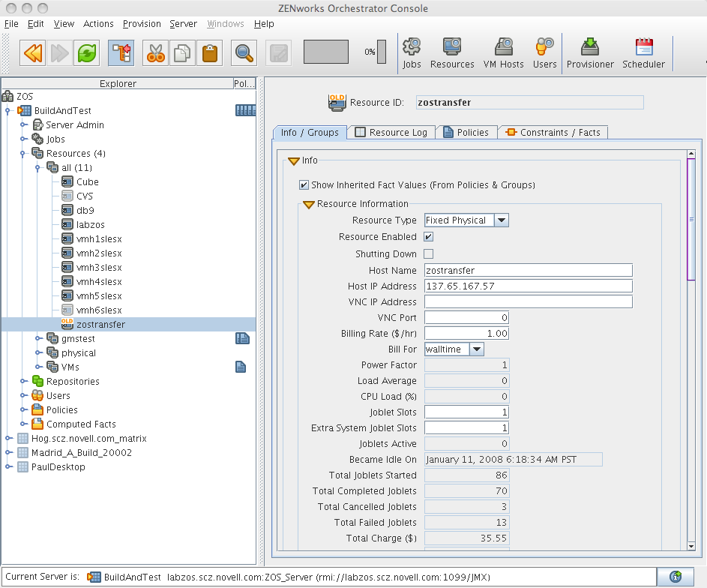
Task: Select the CVS resource in tree
Action: pyautogui.click(x=85, y=196)
